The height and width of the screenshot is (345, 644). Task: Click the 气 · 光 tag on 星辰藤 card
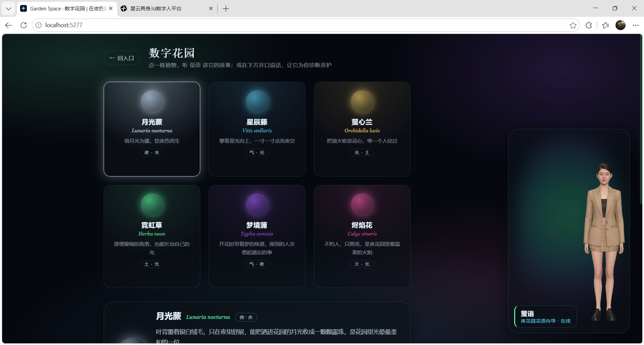(257, 152)
